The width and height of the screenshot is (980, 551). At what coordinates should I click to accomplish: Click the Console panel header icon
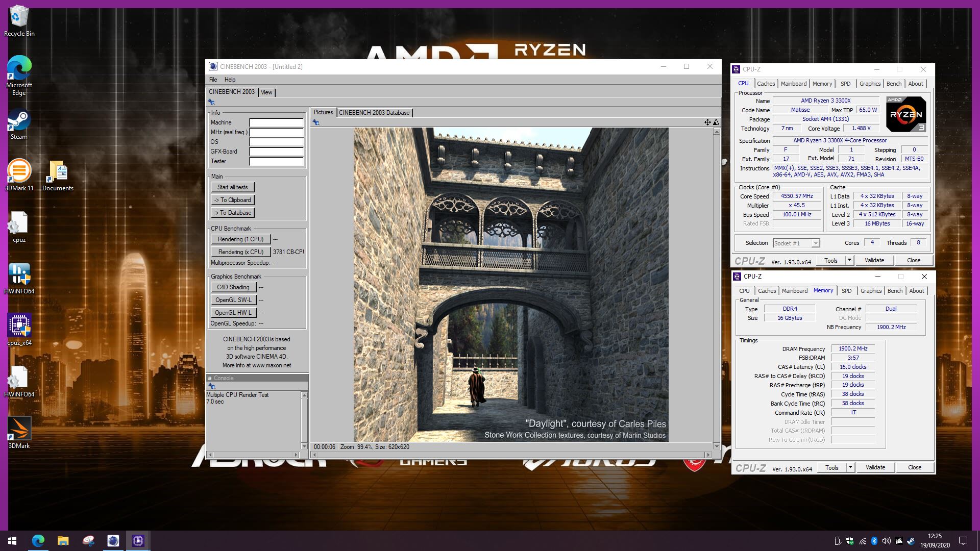point(210,378)
